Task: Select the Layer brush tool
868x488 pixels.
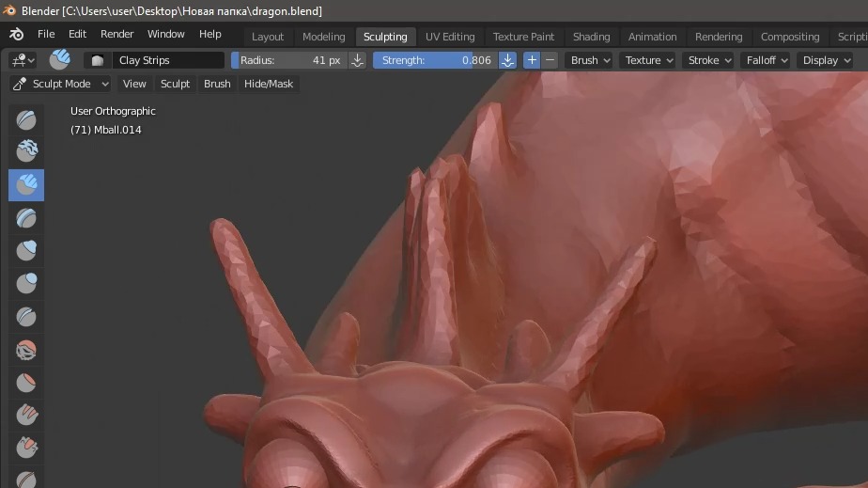Action: (26, 218)
